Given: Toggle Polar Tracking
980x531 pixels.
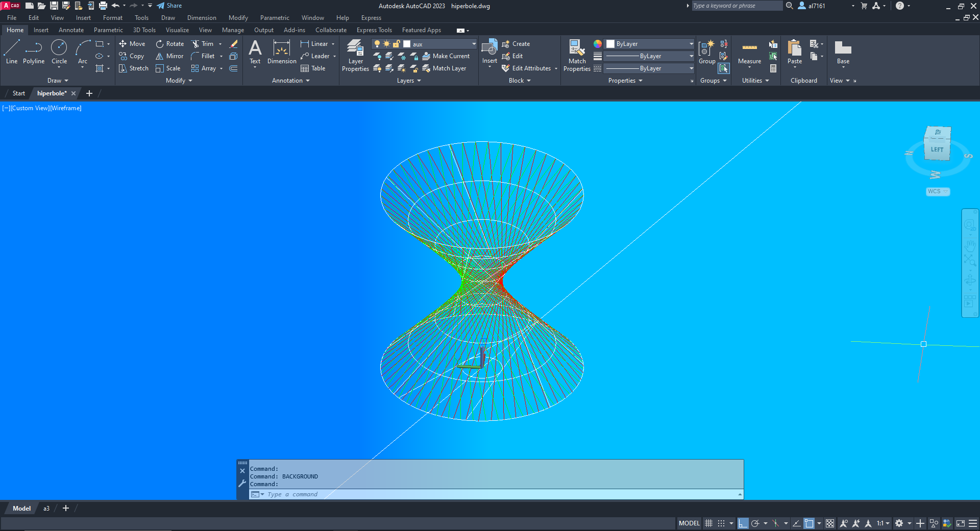Looking at the screenshot, I should tap(755, 523).
